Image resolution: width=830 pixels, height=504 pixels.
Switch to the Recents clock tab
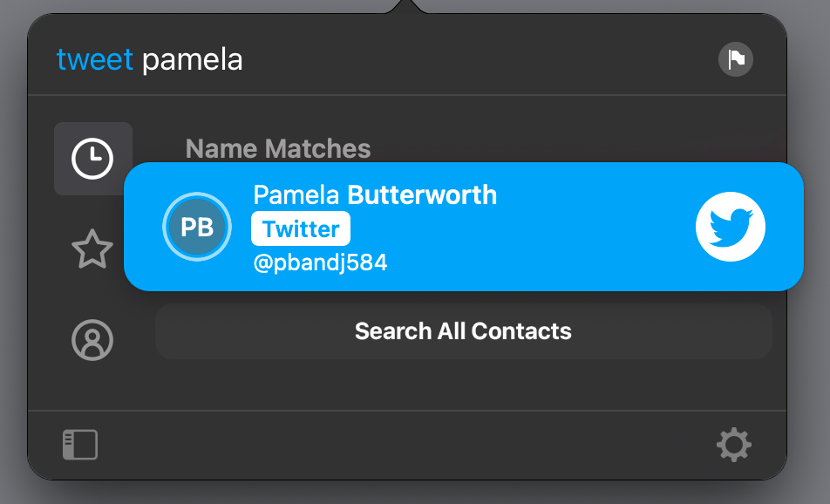coord(92,159)
